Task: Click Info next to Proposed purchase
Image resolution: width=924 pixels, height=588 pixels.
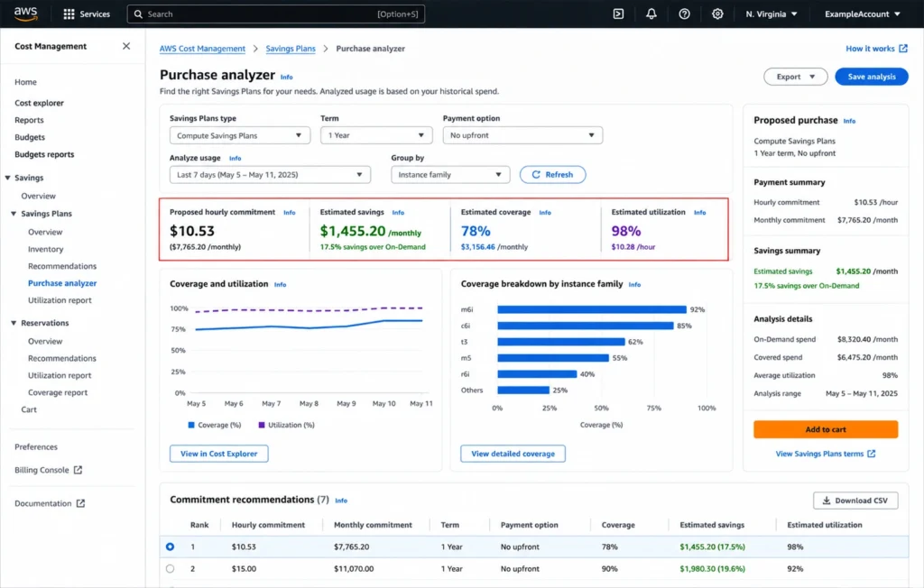Action: [849, 121]
